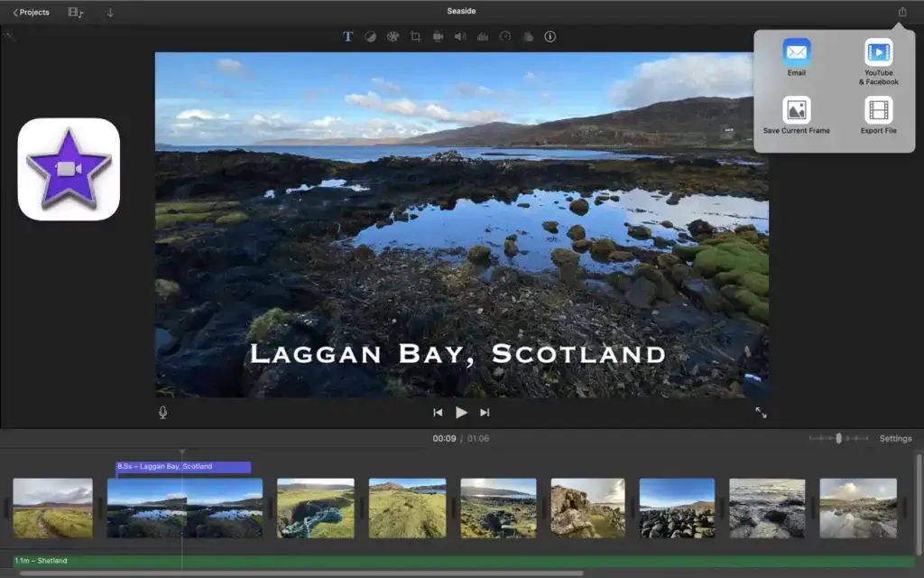The height and width of the screenshot is (578, 924).
Task: Open the volume adjustment tool
Action: click(460, 37)
